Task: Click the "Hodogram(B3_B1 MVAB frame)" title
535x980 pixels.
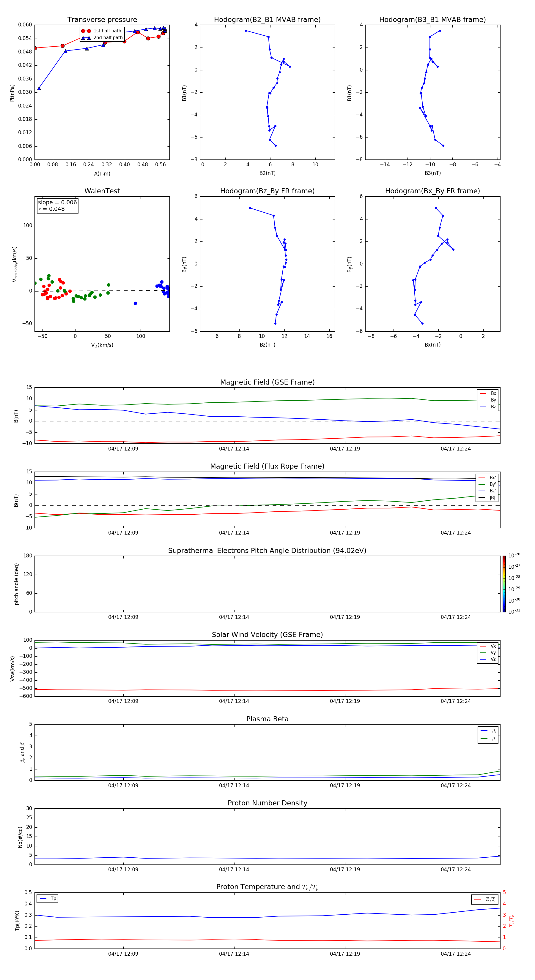Action: [x=432, y=20]
